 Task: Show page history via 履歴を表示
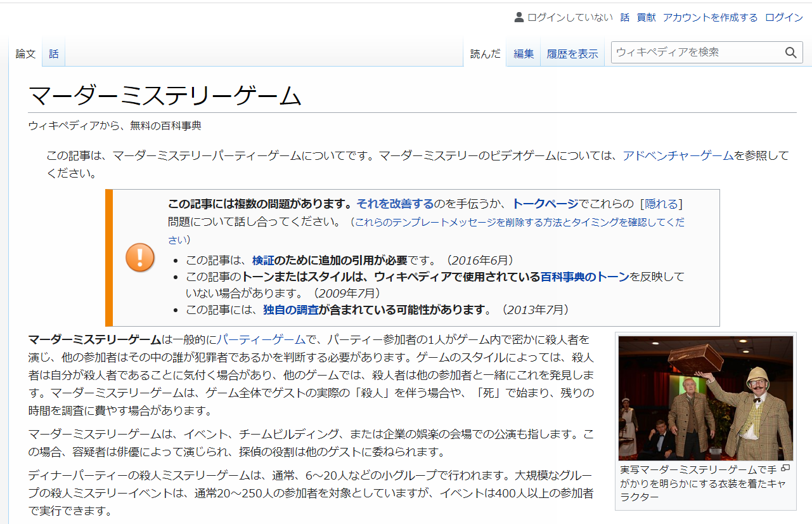click(x=572, y=54)
